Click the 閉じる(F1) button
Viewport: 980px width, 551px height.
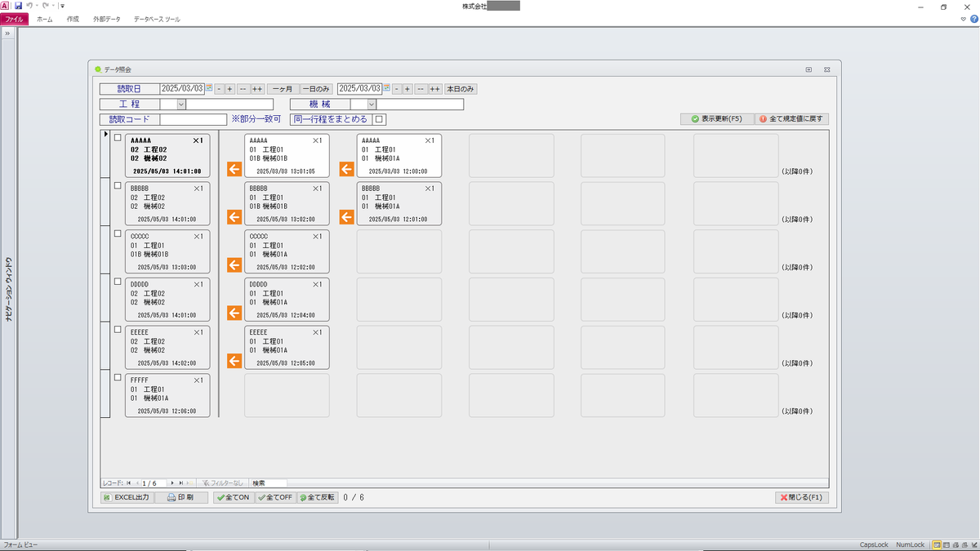pos(802,497)
